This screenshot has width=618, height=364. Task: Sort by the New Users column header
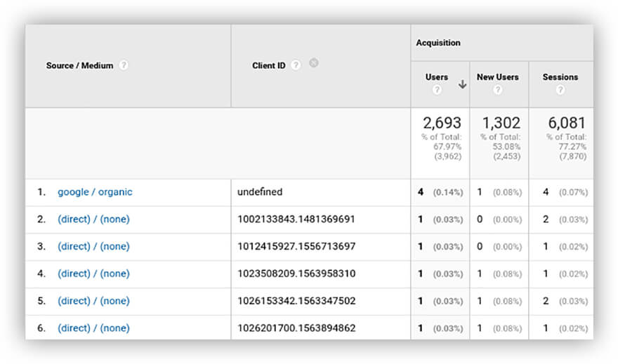pyautogui.click(x=497, y=77)
